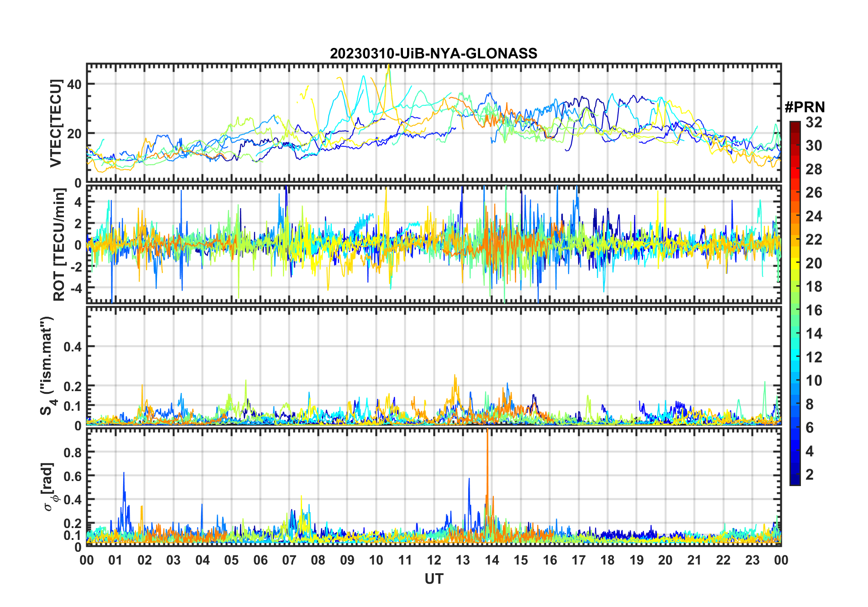Image resolution: width=868 pixels, height=607 pixels.
Task: Click colorbar tick label 2
Action: point(810,474)
